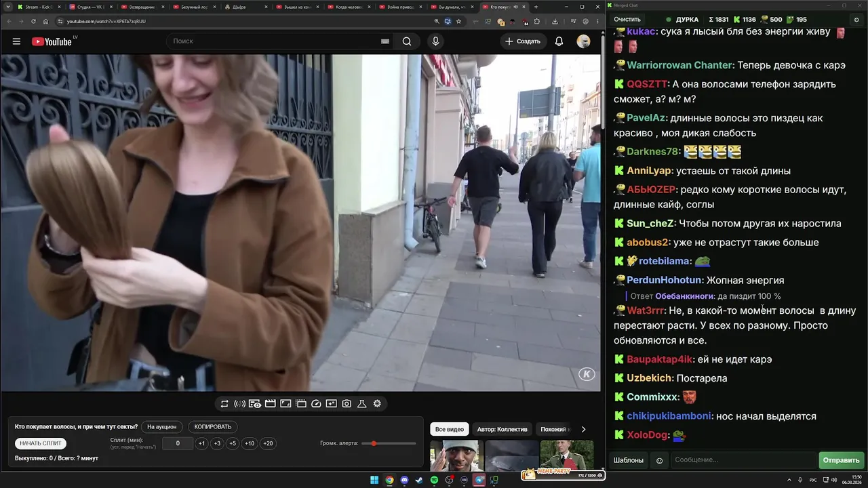Focus the chat 'Сообщение...' input field
Viewport: 868px width, 488px height.
[x=743, y=460]
